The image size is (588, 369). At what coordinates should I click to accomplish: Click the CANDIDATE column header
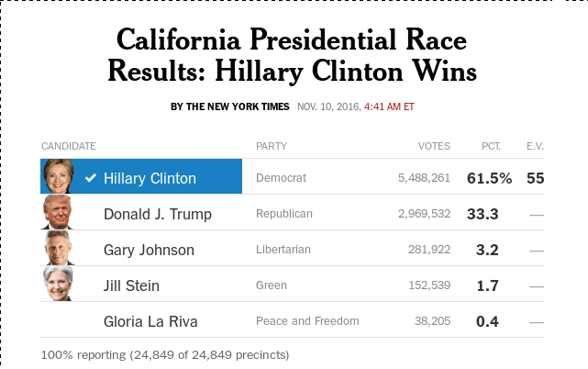(69, 146)
